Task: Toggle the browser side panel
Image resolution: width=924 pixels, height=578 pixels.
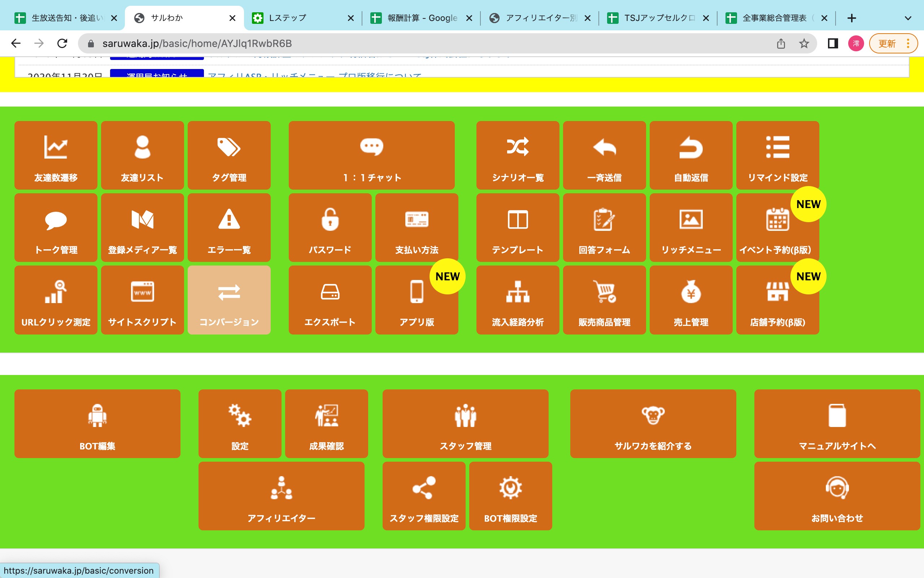Action: (x=833, y=44)
